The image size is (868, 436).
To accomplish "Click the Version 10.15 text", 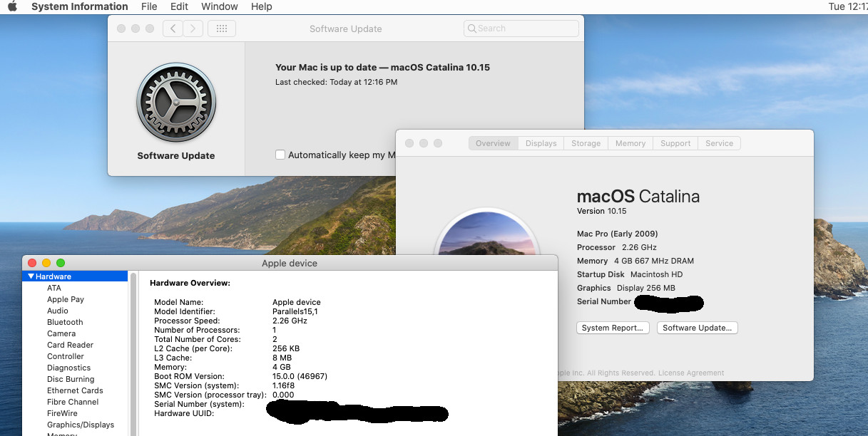I will click(601, 211).
